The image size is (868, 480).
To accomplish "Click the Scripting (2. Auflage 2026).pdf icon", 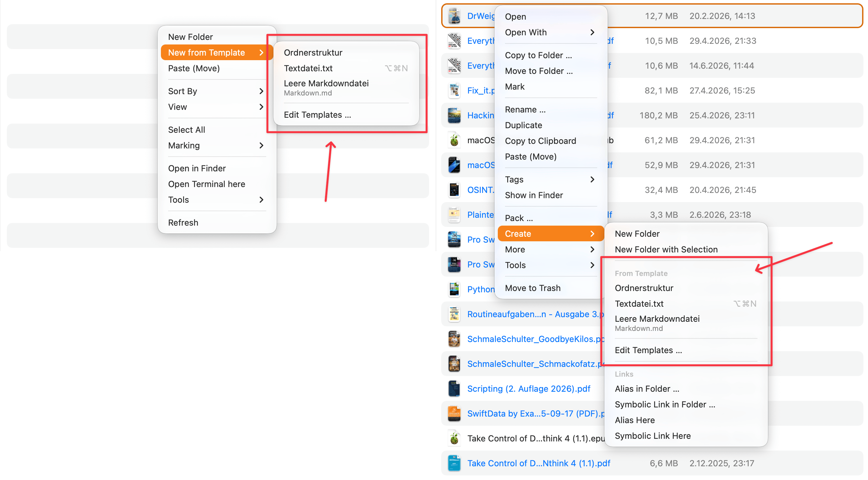I will (454, 388).
